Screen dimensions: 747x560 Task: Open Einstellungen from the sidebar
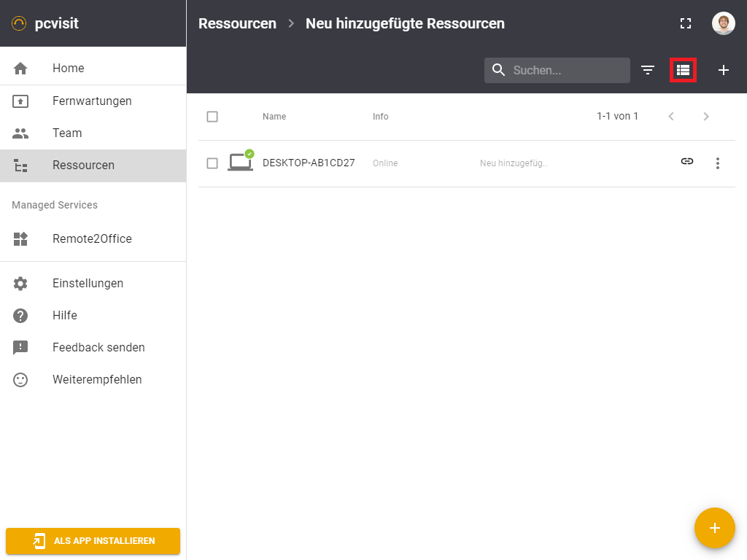(88, 283)
